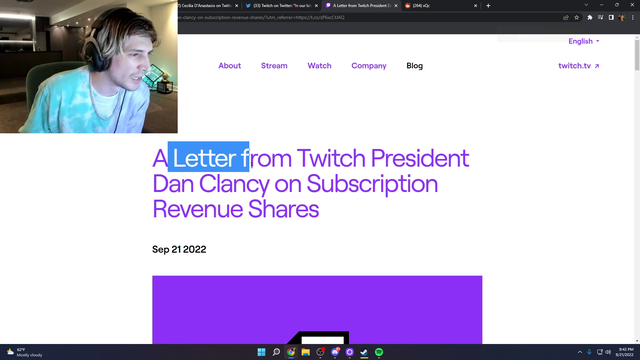640x360 pixels.
Task: Click the Sep 21 2022 date
Action: point(179,249)
